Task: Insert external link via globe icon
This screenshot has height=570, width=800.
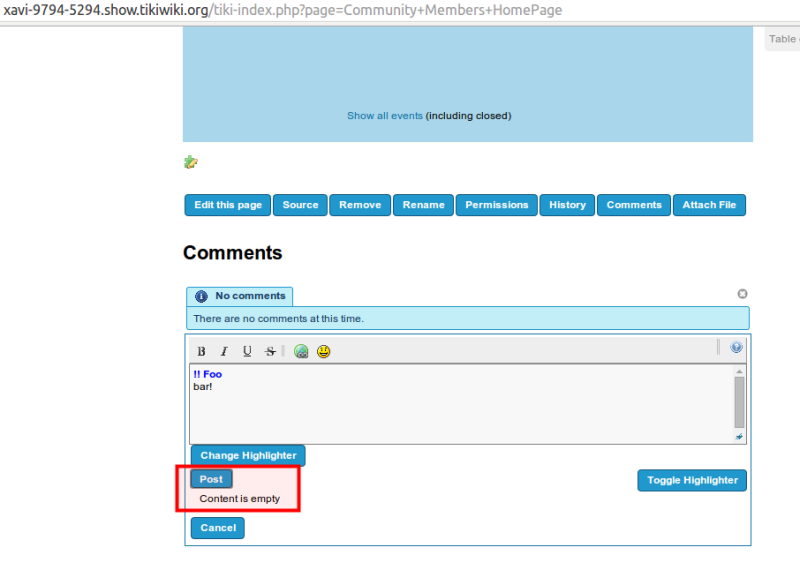Action: pyautogui.click(x=301, y=351)
